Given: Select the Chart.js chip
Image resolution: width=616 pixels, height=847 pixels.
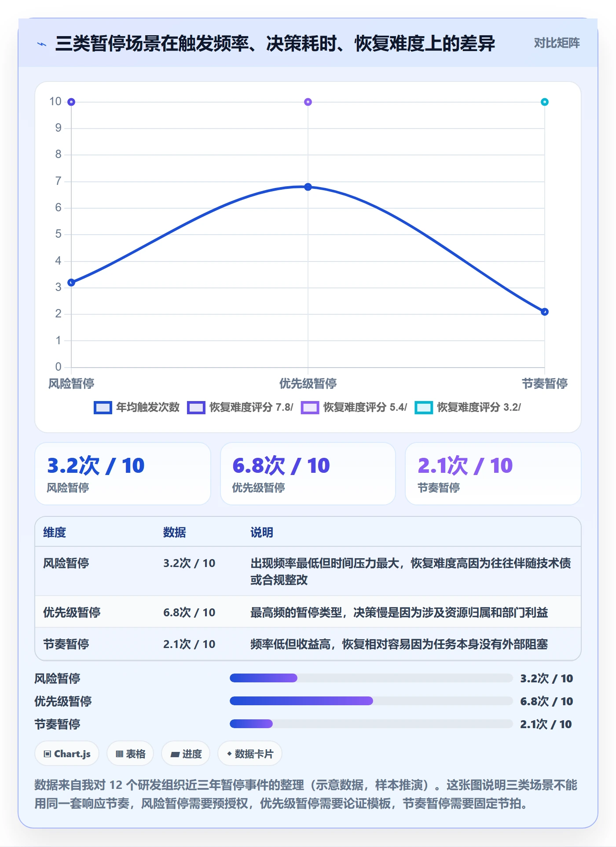Looking at the screenshot, I should 67,754.
